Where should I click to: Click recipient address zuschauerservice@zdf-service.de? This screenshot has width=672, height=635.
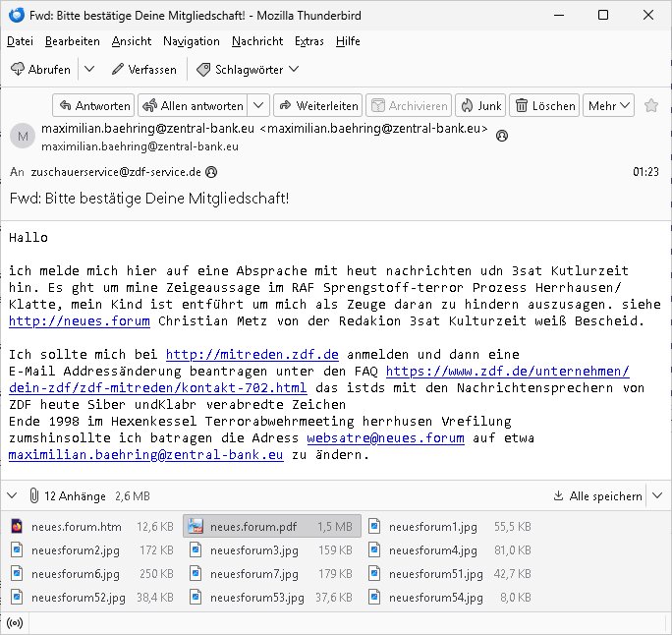pyautogui.click(x=116, y=172)
